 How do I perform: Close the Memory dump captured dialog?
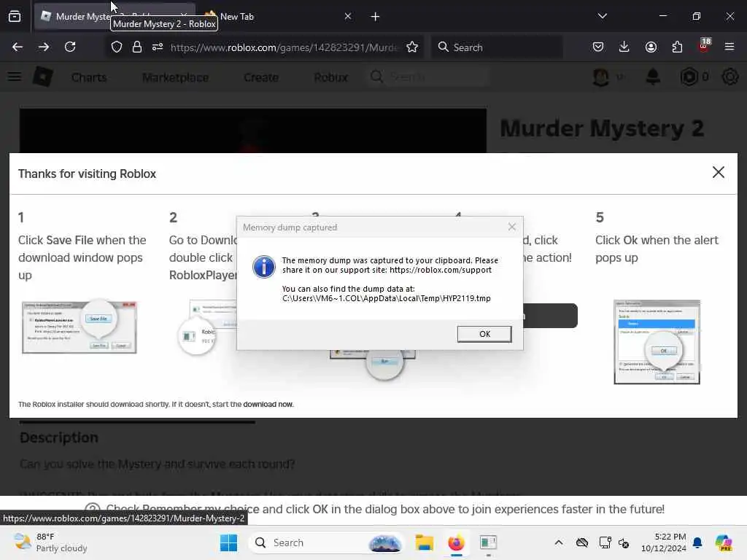click(511, 227)
